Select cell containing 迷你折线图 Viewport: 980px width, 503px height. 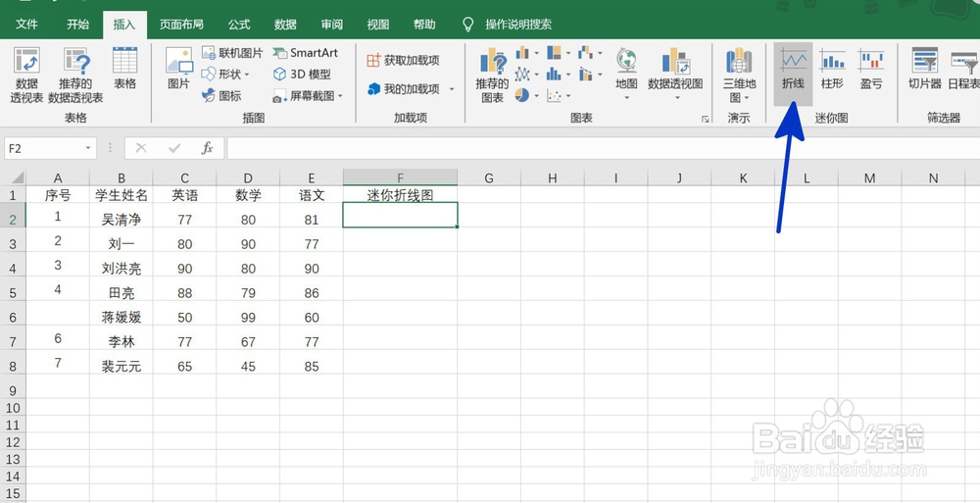click(400, 195)
